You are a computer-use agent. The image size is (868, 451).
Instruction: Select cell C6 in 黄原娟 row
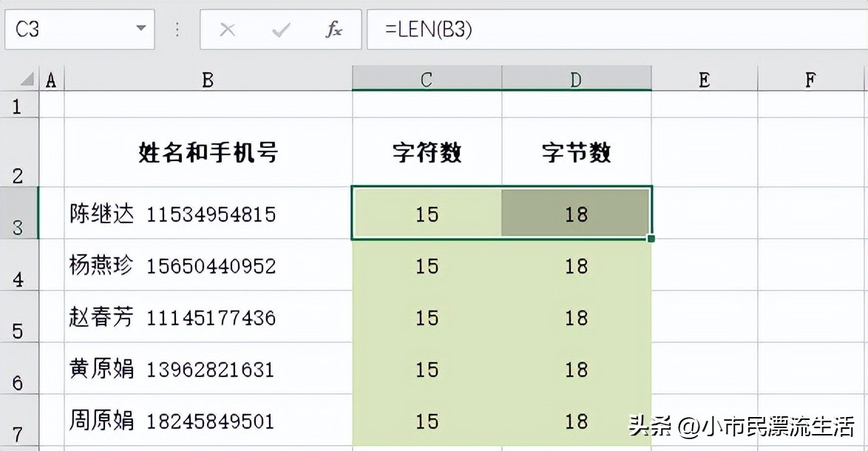[x=427, y=368]
